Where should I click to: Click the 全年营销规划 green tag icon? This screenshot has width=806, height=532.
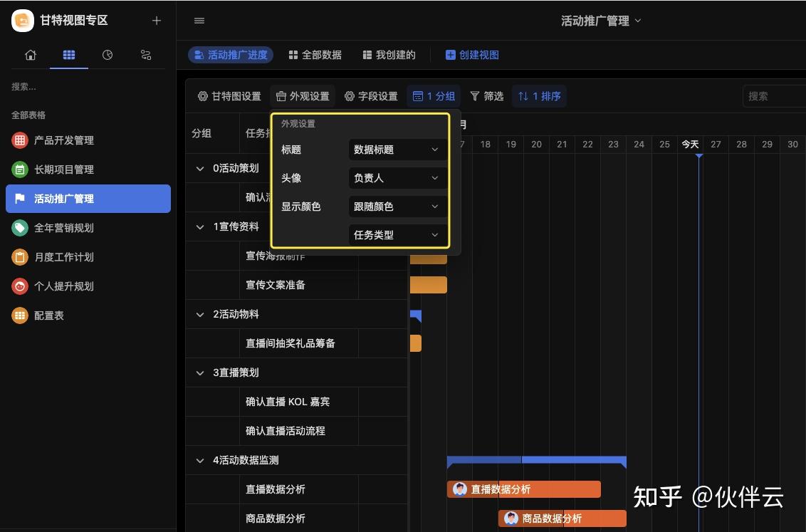(20, 228)
